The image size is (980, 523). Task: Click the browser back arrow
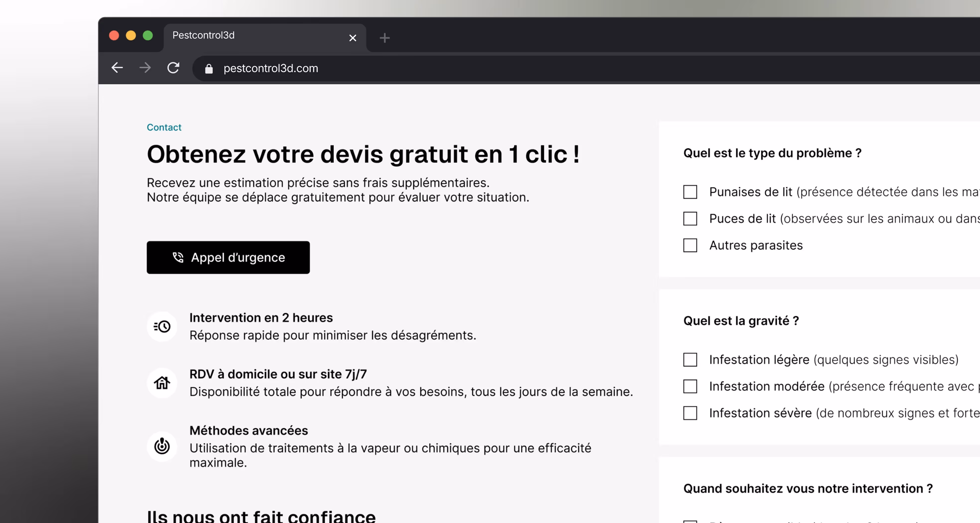(x=117, y=68)
